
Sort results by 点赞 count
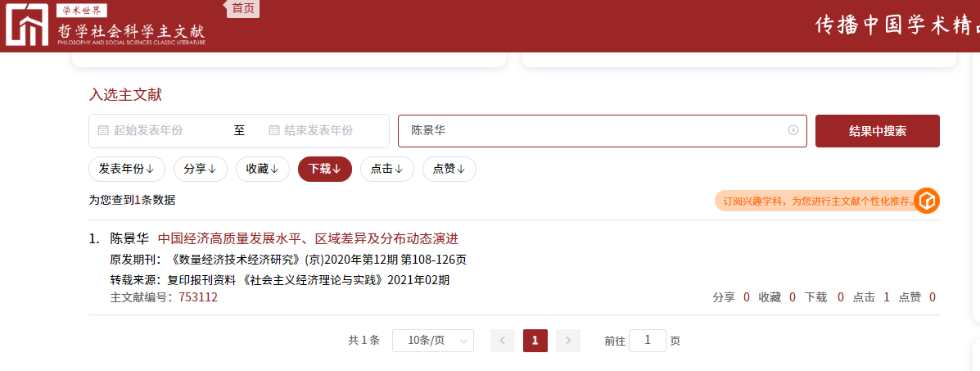pos(449,169)
